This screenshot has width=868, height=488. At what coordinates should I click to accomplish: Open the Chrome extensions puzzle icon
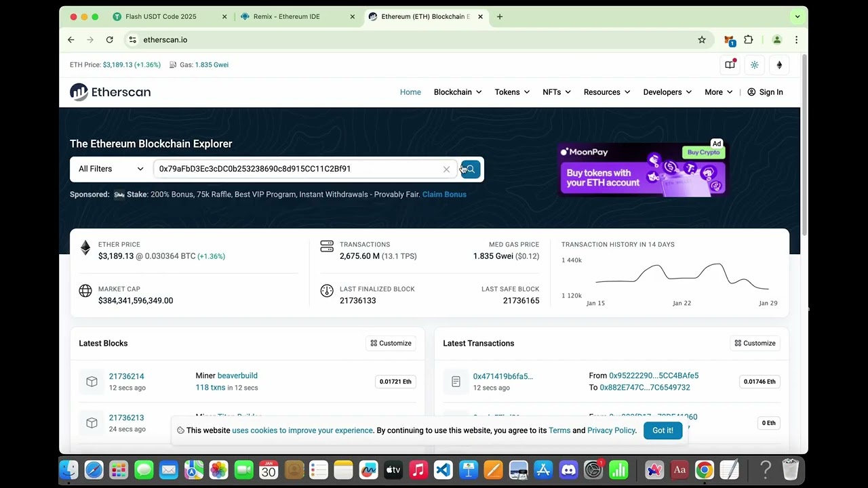pyautogui.click(x=749, y=40)
